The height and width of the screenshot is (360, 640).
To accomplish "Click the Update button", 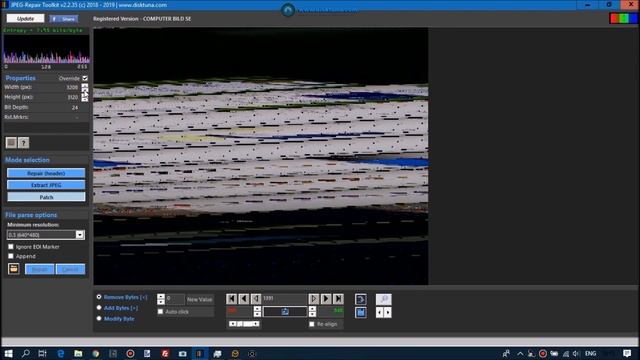I will [x=25, y=18].
